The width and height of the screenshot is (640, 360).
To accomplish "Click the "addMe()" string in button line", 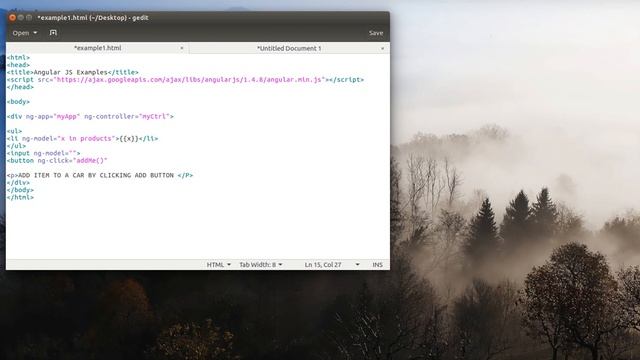I will click(90, 160).
